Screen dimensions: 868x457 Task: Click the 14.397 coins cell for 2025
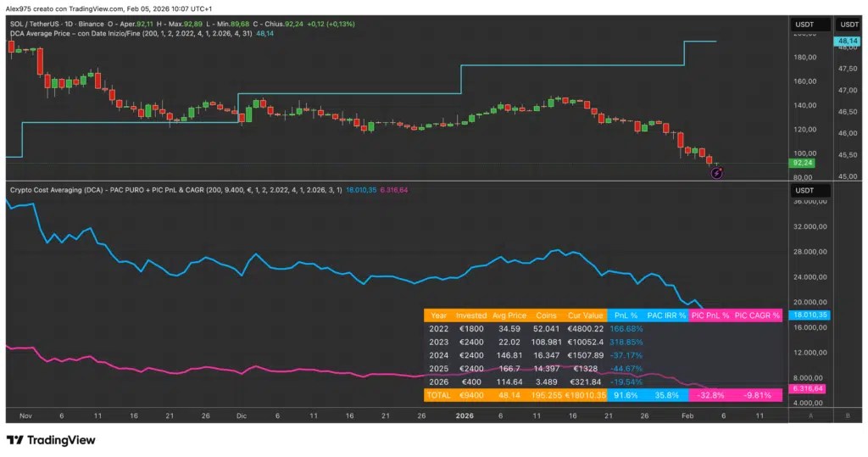coord(546,368)
